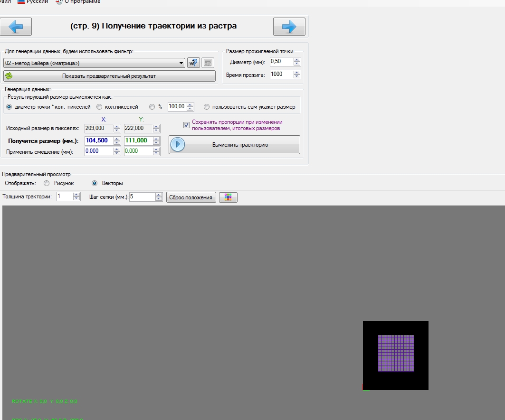Viewport: 505px width, 420px height.
Task: Click green refresh icon on preview button
Action: point(9,76)
